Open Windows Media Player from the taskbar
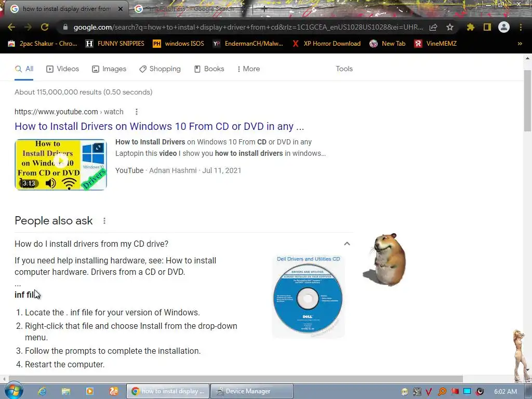This screenshot has width=532, height=399. click(x=90, y=391)
